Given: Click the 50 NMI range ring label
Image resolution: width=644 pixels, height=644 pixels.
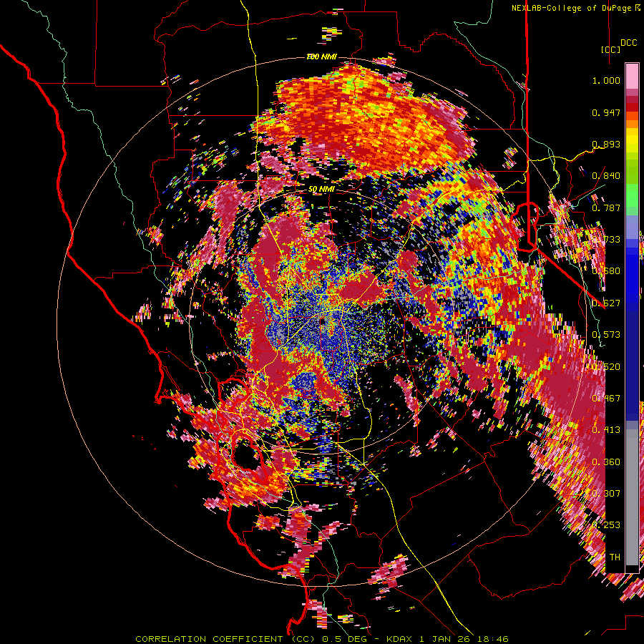Looking at the screenshot, I should pos(321,189).
